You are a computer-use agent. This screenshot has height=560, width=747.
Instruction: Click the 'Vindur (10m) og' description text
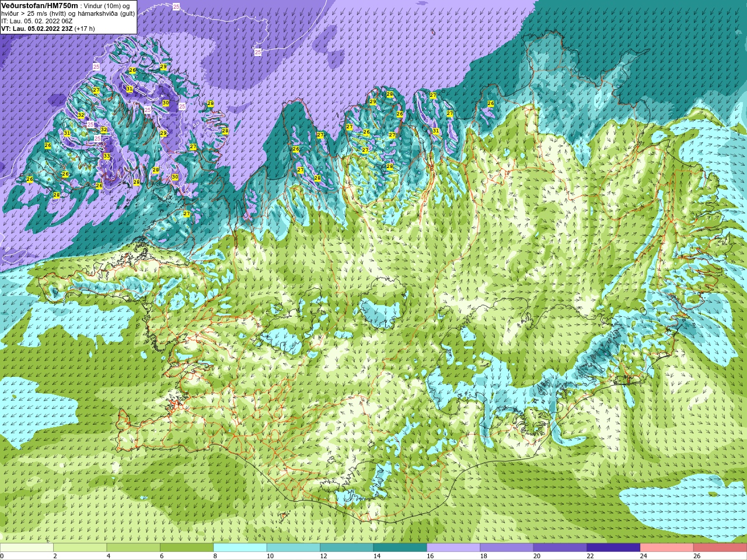click(x=107, y=6)
